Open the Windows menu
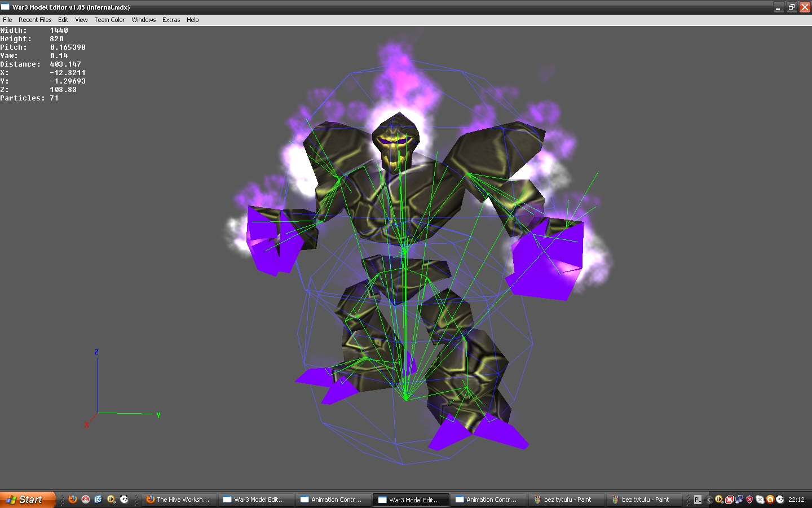Image resolution: width=812 pixels, height=508 pixels. tap(144, 20)
